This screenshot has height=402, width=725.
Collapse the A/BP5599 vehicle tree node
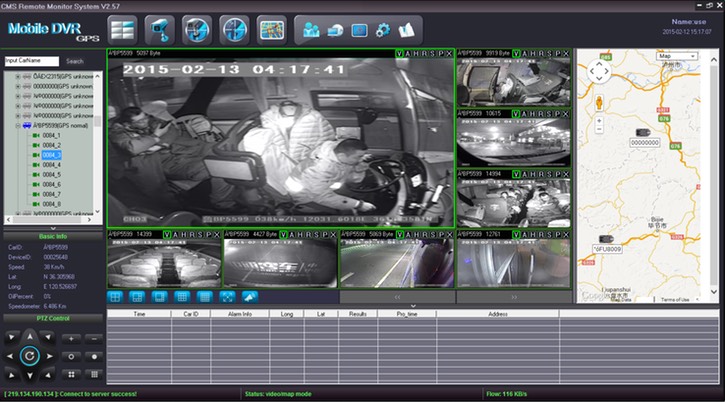(15, 126)
